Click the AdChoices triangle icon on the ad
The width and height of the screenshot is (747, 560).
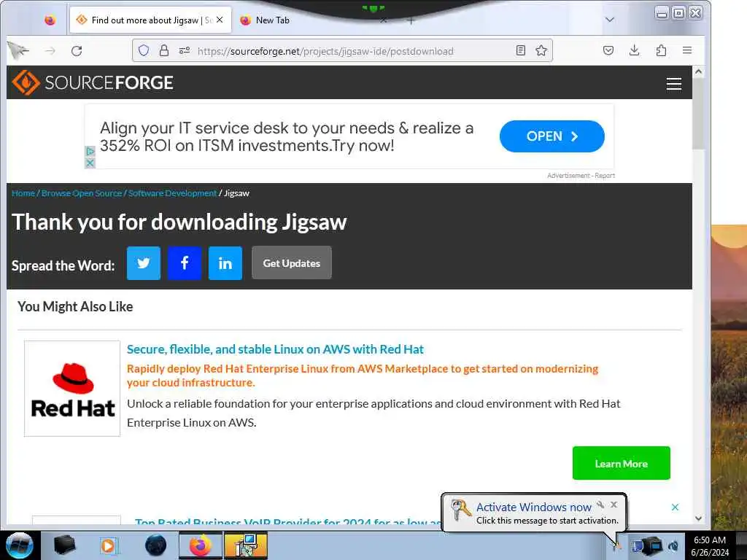click(x=90, y=152)
